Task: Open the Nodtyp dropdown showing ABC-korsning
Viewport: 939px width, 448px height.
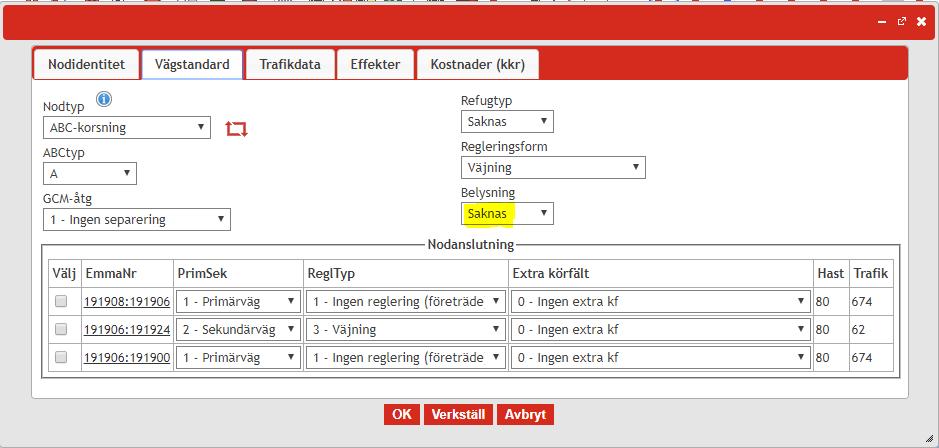Action: (127, 128)
